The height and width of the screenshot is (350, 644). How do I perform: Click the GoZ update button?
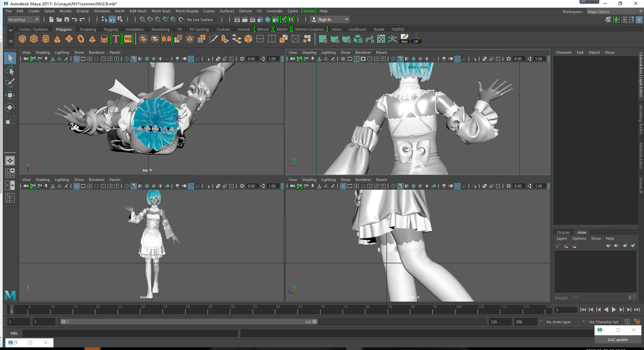point(618,339)
